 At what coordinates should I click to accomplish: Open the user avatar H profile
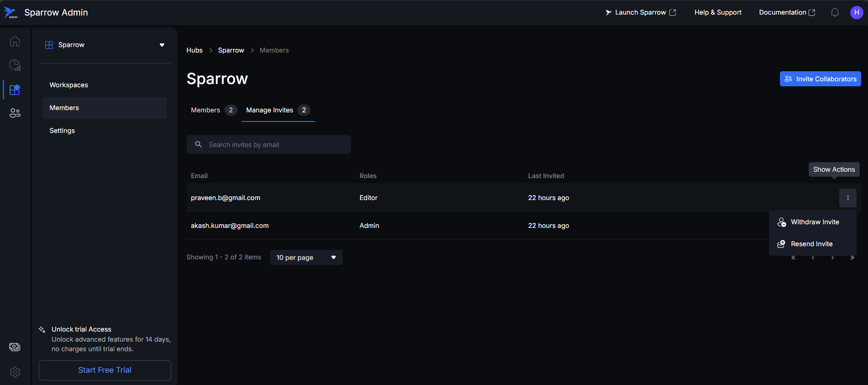(856, 13)
